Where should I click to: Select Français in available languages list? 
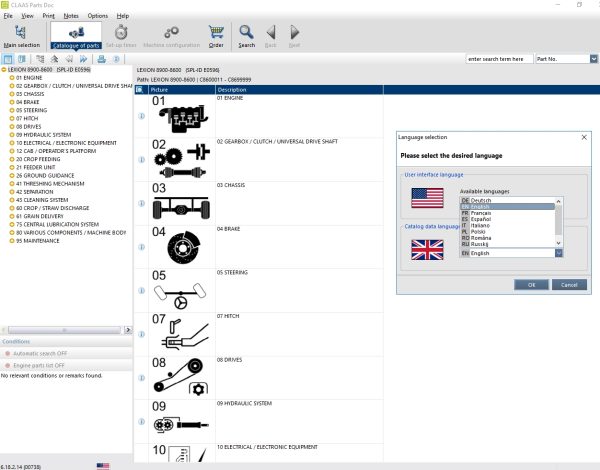coord(507,213)
